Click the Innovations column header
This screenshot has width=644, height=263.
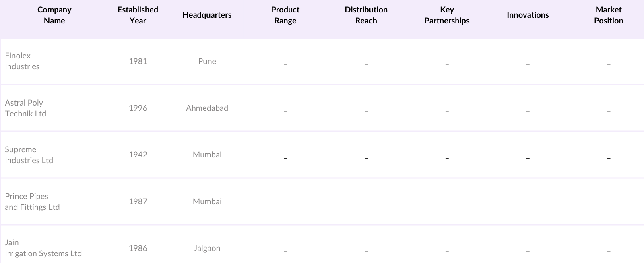(x=528, y=15)
